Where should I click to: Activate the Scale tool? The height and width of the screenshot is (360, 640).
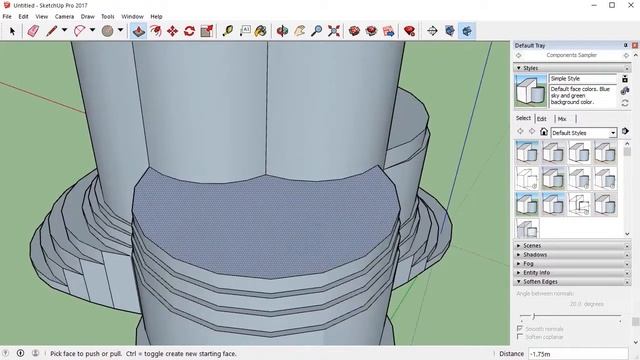point(207,31)
